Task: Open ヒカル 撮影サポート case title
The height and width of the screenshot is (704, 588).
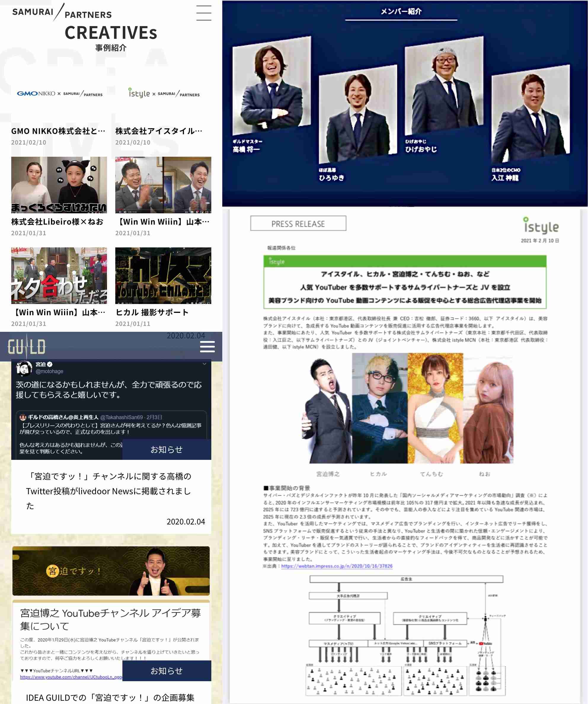Action: pos(152,312)
